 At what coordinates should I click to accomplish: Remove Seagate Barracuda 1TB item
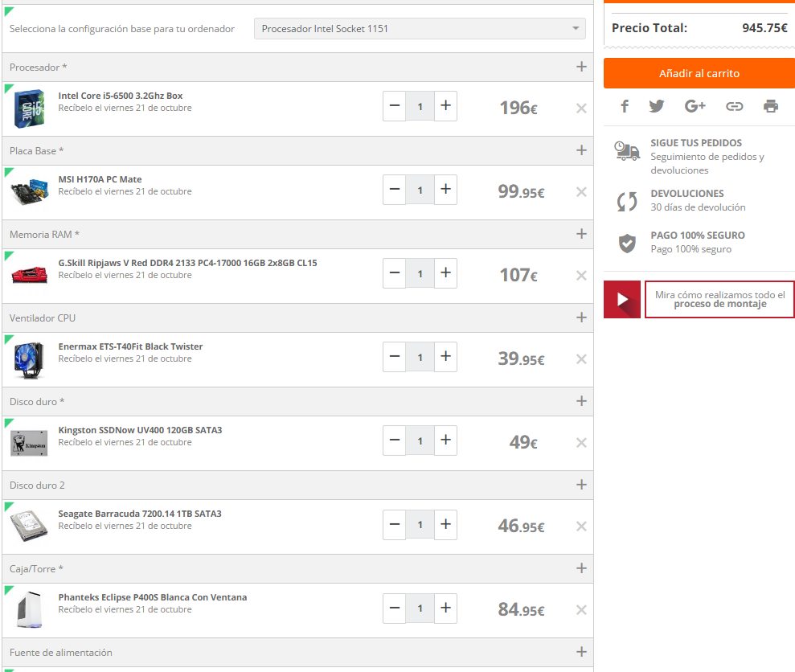[581, 527]
